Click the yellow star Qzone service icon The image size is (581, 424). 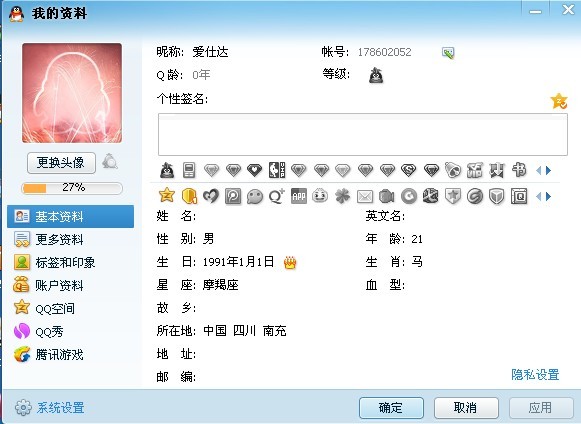[x=167, y=195]
